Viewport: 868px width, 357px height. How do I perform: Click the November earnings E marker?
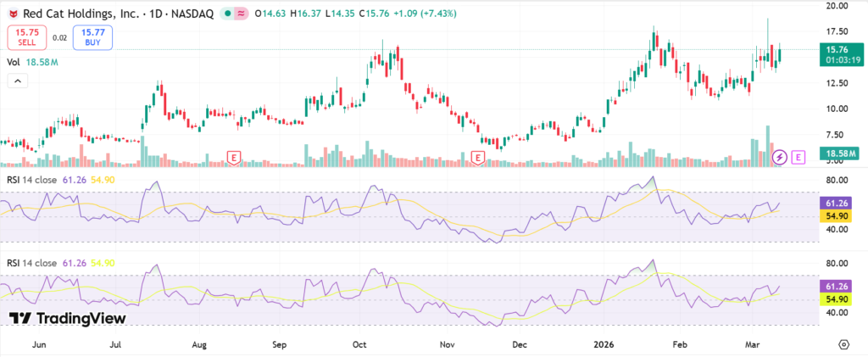tap(479, 157)
